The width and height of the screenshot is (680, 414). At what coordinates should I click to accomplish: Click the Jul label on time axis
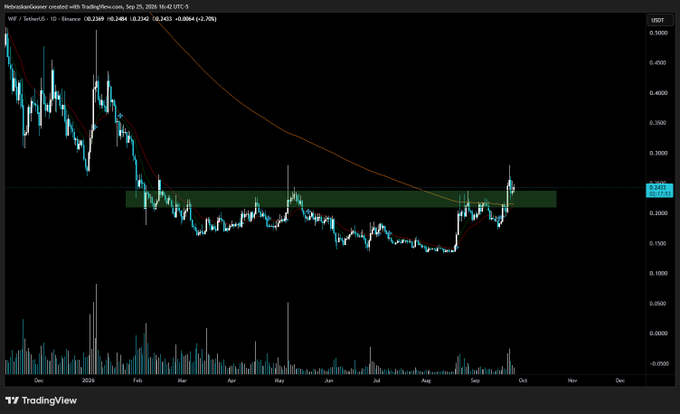376,381
